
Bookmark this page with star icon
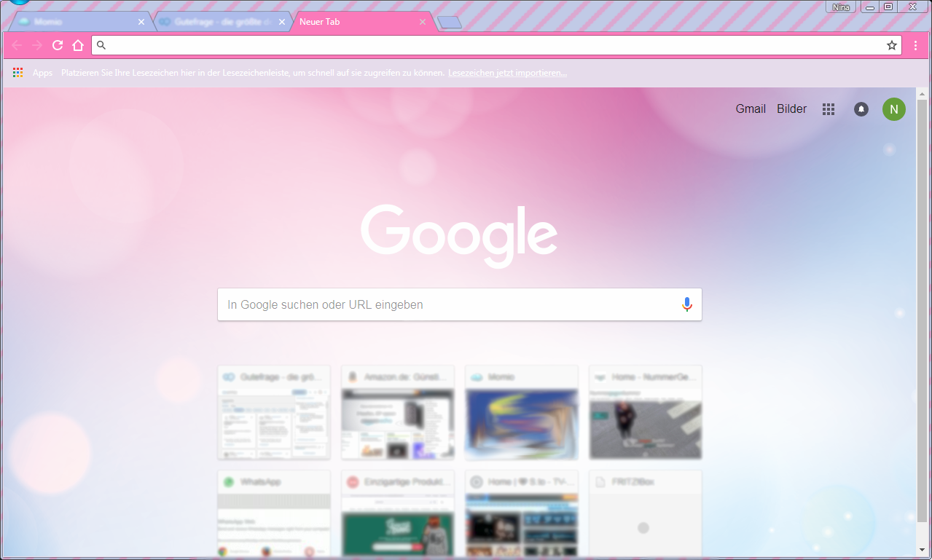coord(891,45)
